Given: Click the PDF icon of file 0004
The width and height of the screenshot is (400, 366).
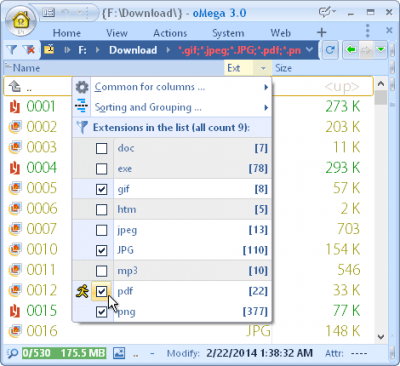Looking at the screenshot, I should (15, 168).
